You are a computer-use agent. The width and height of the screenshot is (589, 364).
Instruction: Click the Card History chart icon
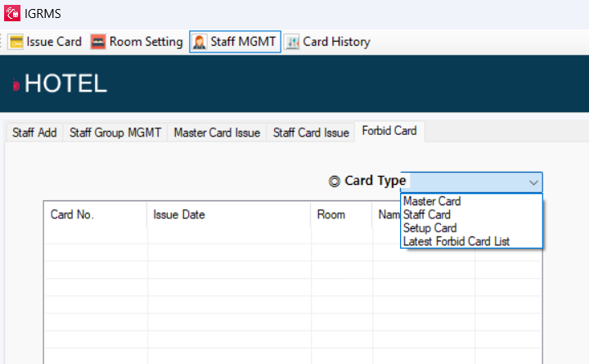pos(292,42)
